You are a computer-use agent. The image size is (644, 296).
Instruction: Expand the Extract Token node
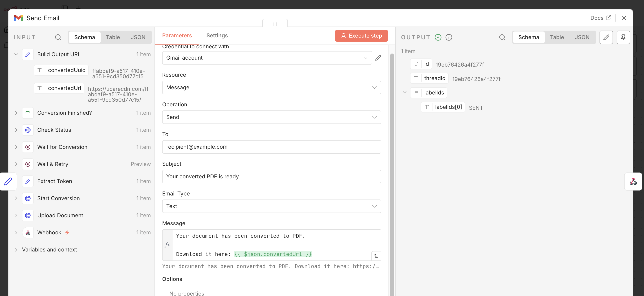16,181
